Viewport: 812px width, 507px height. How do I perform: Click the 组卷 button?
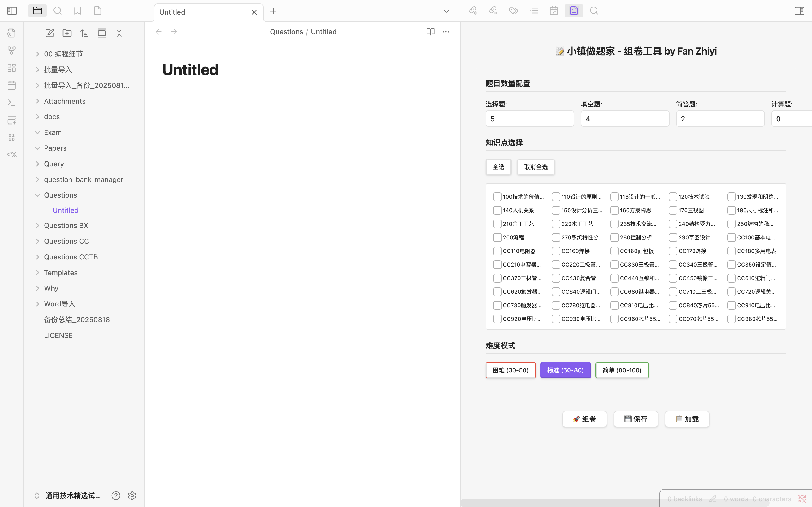click(584, 419)
